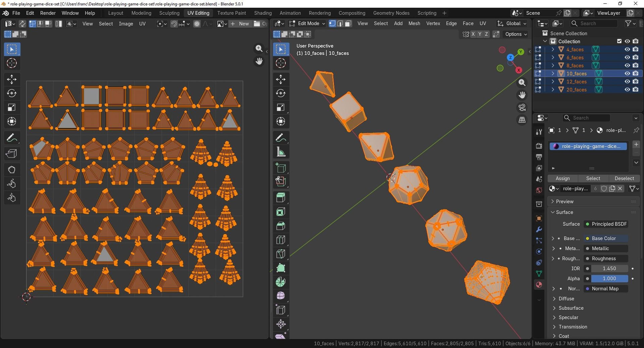Select the Inset Faces tool

coord(281,212)
